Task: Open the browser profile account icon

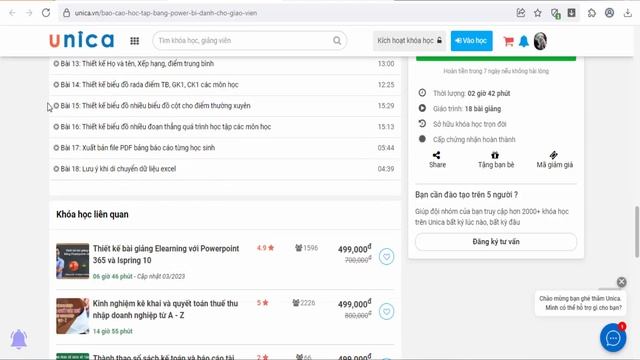Action: [609, 13]
